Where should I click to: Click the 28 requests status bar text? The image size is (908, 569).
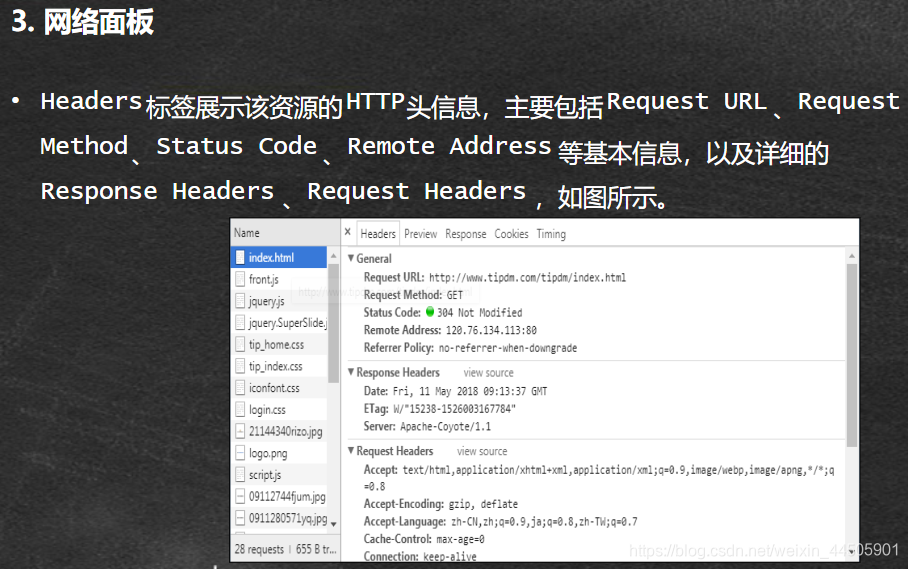[259, 549]
